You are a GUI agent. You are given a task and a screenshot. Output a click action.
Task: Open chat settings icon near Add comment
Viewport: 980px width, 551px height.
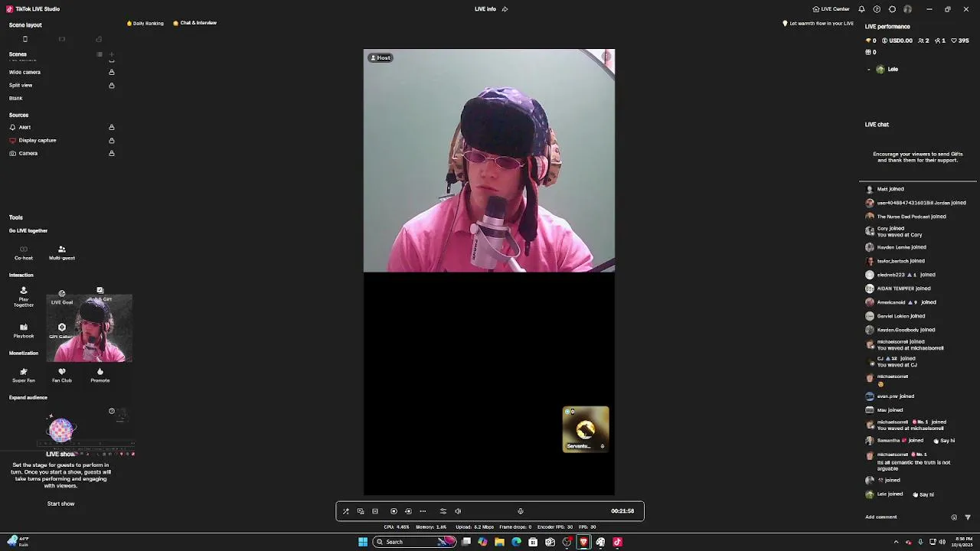point(954,517)
